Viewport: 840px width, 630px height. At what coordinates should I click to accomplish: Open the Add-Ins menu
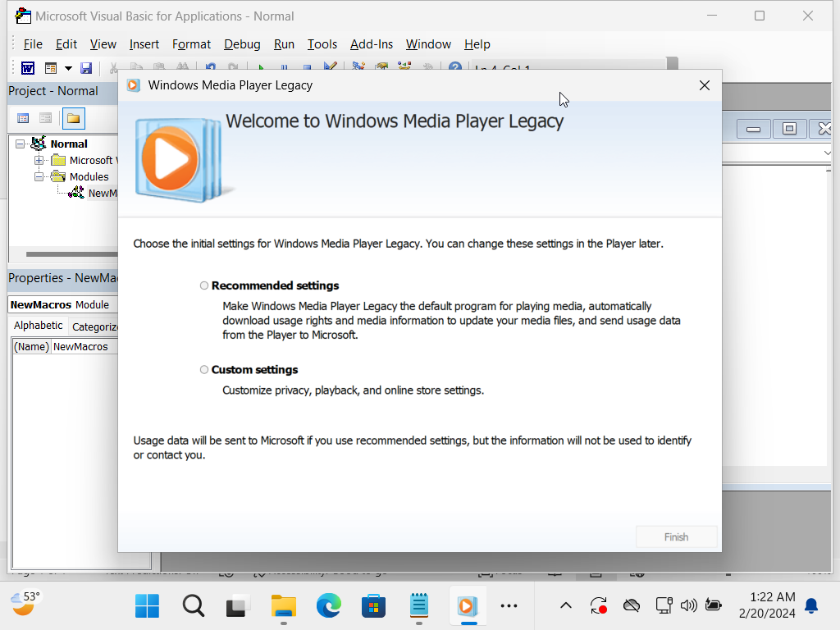[372, 44]
